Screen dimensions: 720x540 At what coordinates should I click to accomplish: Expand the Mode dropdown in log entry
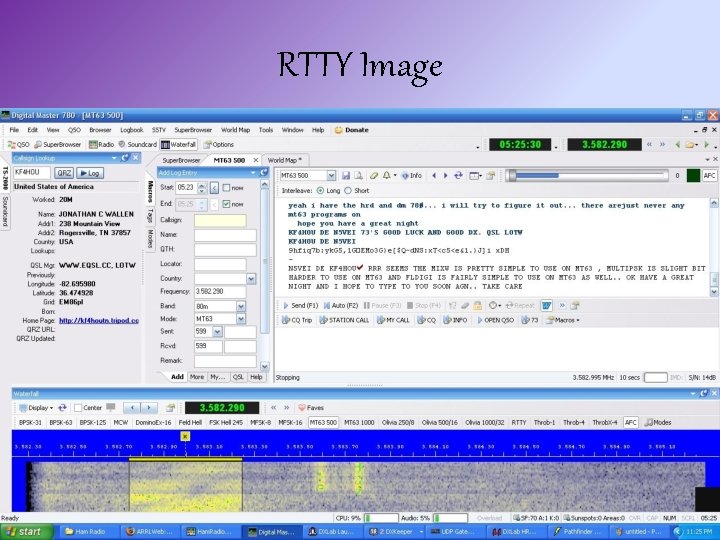click(x=241, y=319)
